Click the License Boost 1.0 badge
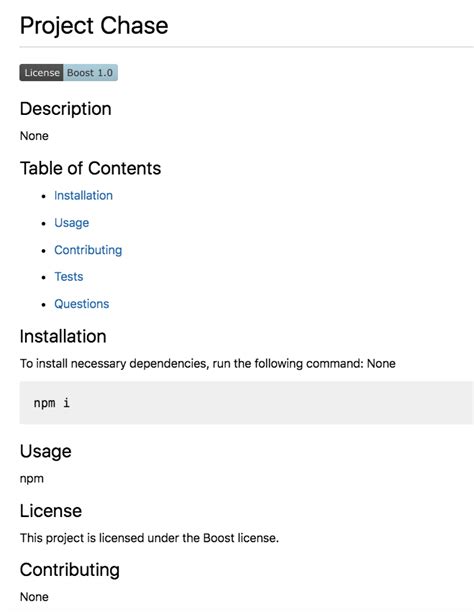The image size is (474, 614). coord(69,73)
